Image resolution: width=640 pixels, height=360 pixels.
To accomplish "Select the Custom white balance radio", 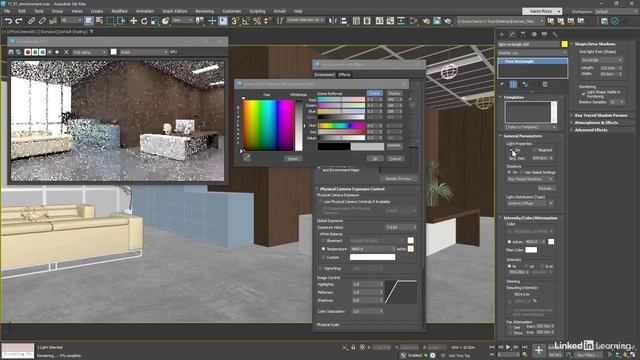I will click(x=323, y=257).
